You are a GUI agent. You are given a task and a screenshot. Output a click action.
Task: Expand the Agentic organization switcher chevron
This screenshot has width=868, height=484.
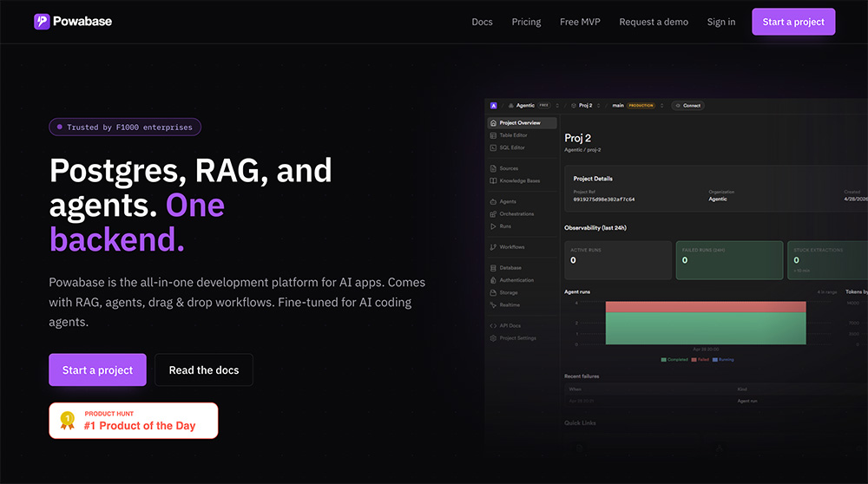point(557,106)
